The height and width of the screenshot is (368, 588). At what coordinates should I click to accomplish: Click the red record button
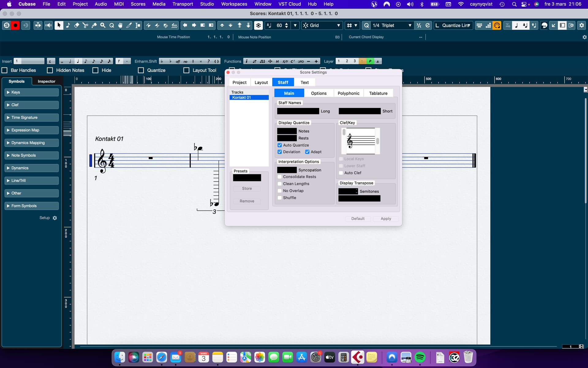pos(15,25)
